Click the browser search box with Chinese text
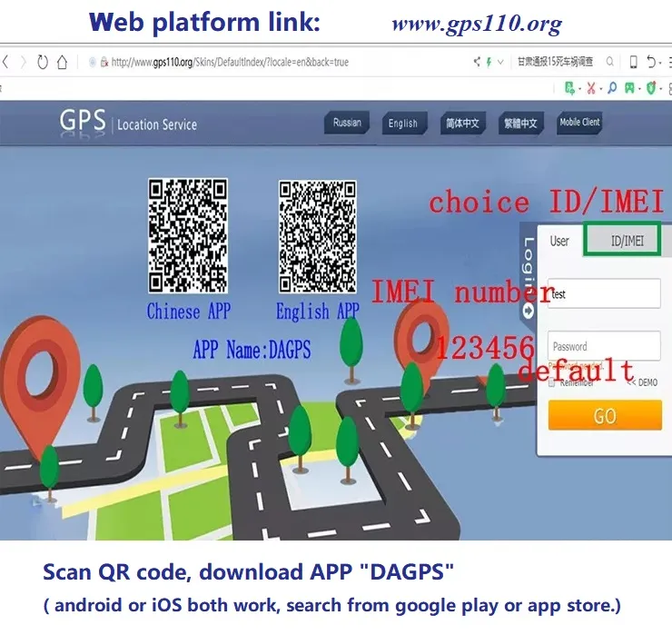The image size is (672, 635). click(x=556, y=62)
